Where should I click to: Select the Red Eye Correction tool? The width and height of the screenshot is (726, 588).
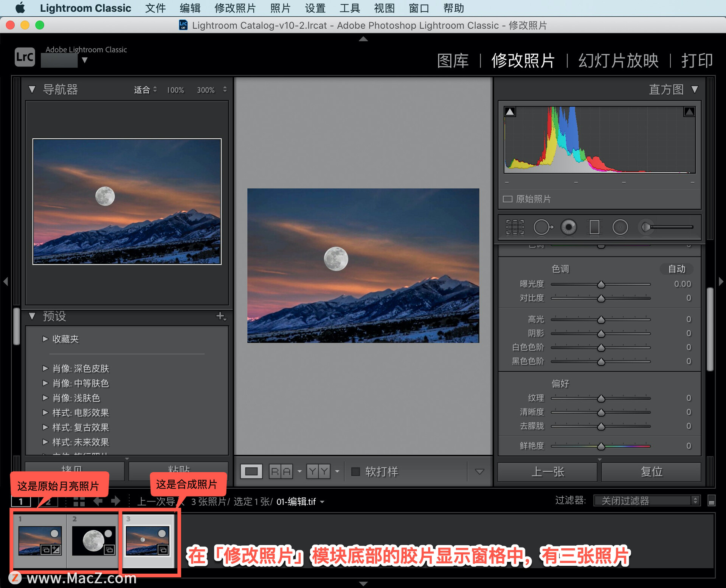coord(568,227)
